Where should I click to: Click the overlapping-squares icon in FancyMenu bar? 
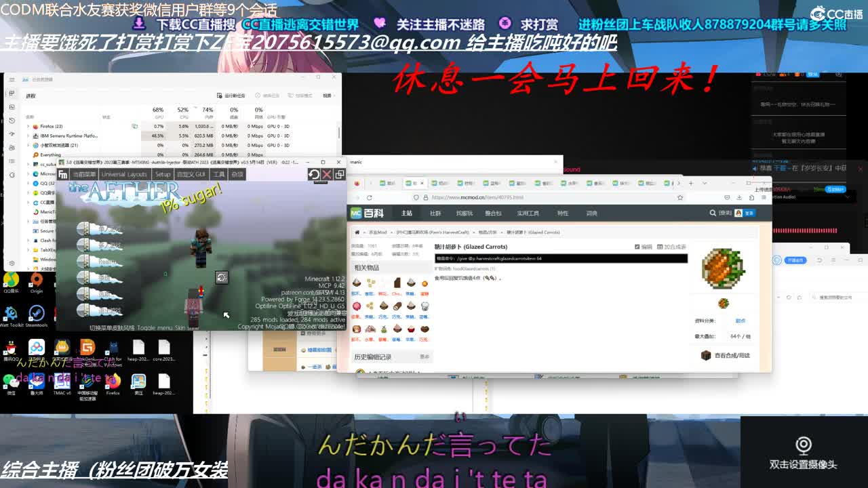pyautogui.click(x=339, y=174)
